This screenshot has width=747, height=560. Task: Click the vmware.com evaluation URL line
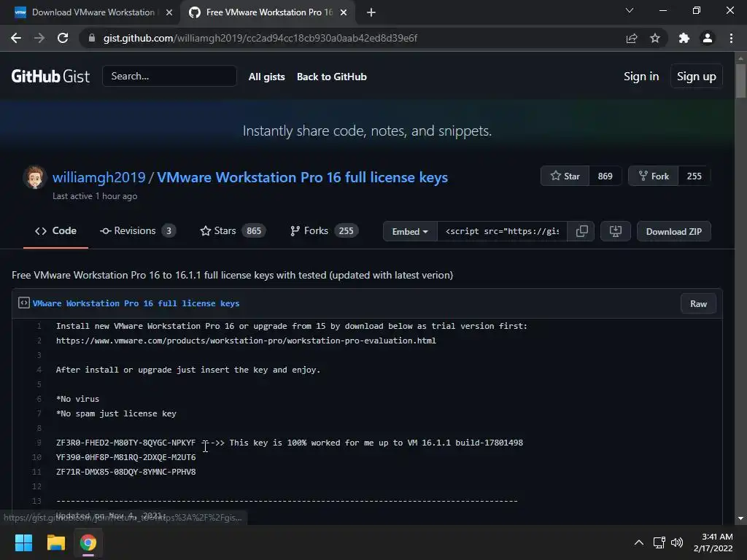pyautogui.click(x=246, y=341)
